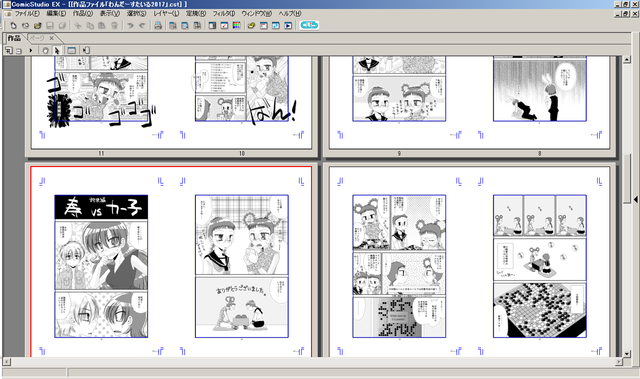The width and height of the screenshot is (640, 379).
Task: Select the arrow pointer tool
Action: [x=57, y=51]
